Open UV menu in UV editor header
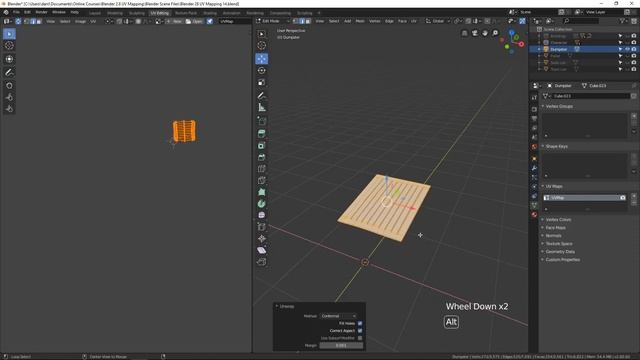Screen dimensions: 640x360 pos(93,21)
